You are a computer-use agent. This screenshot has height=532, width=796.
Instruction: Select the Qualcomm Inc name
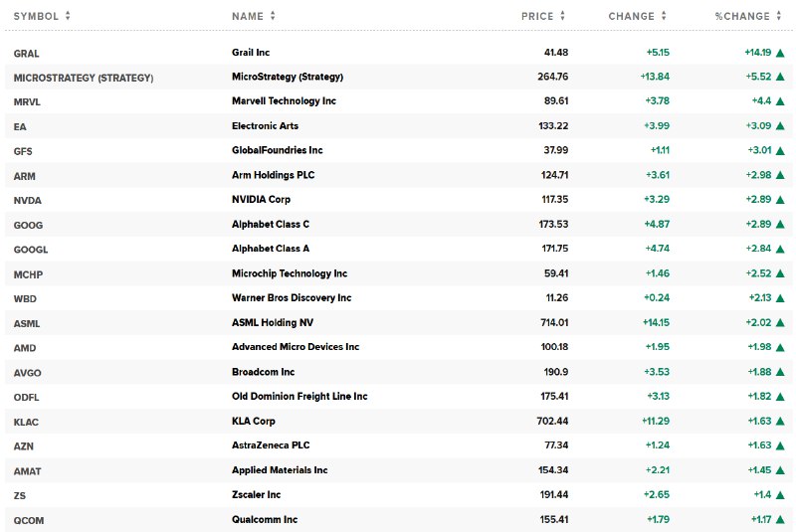[x=265, y=519]
